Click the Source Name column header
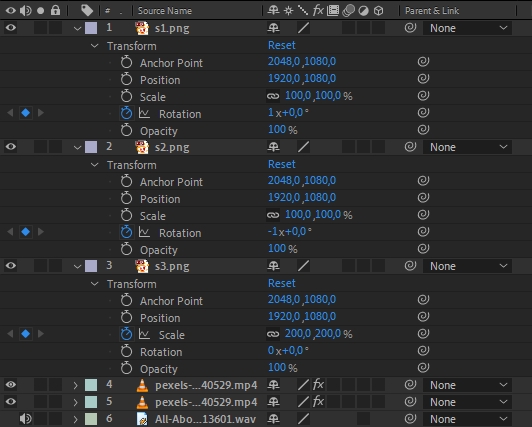The height and width of the screenshot is (427, 532). [x=165, y=11]
